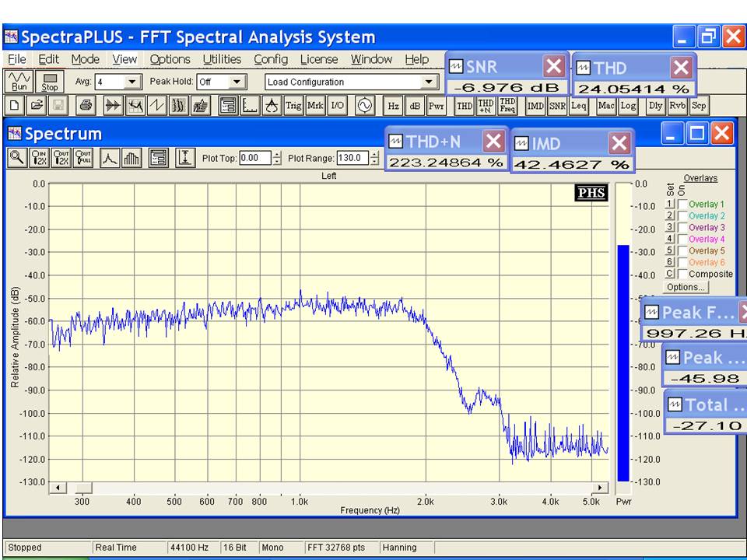
Task: Enable the Overlay 5 checkbox
Action: point(682,250)
